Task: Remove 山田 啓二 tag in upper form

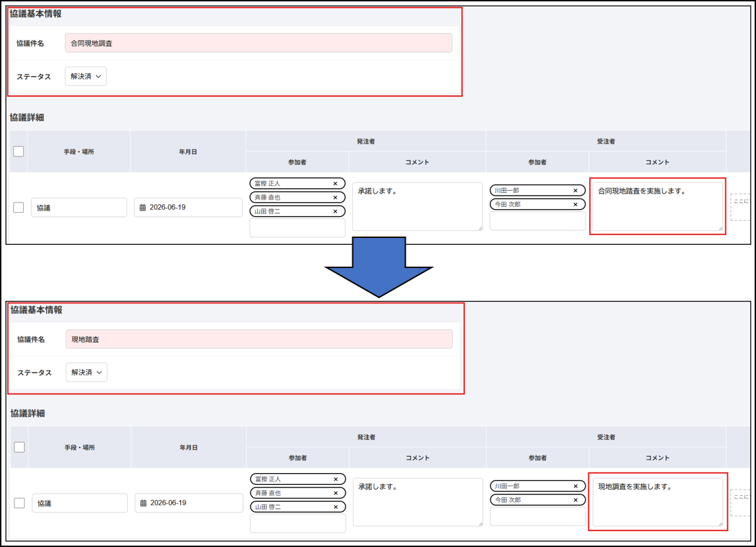Action: pos(335,211)
